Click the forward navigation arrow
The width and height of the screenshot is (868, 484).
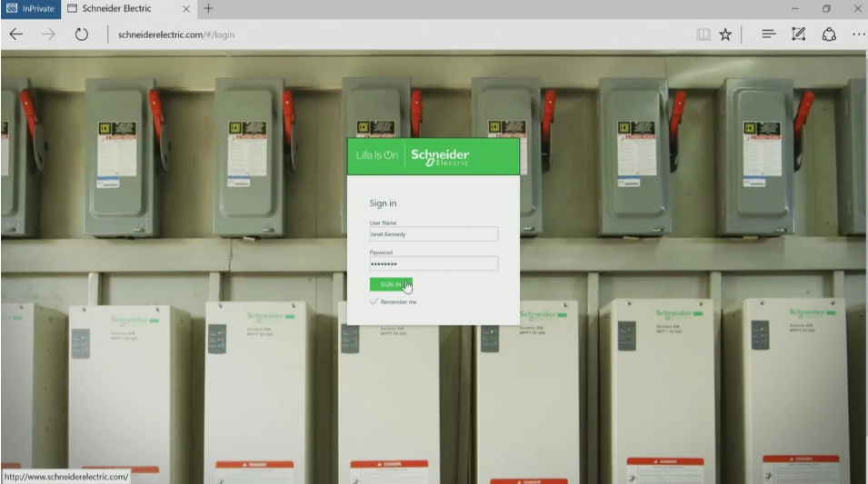(49, 35)
